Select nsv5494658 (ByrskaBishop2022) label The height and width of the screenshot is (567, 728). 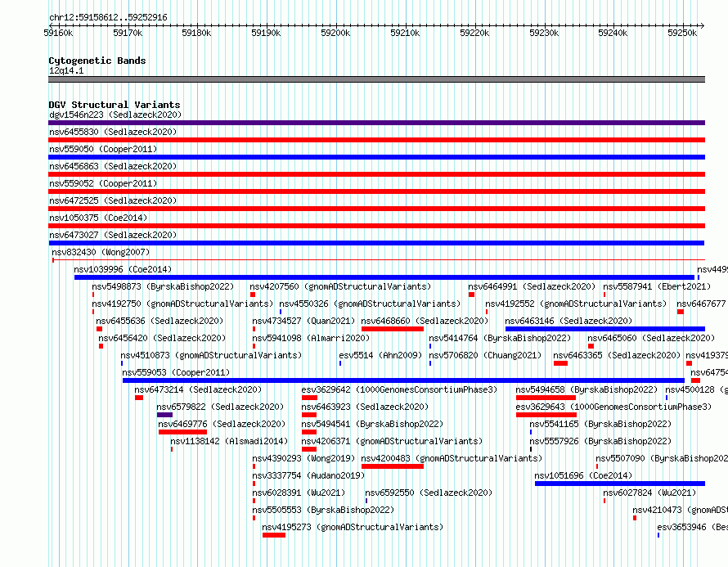point(586,389)
